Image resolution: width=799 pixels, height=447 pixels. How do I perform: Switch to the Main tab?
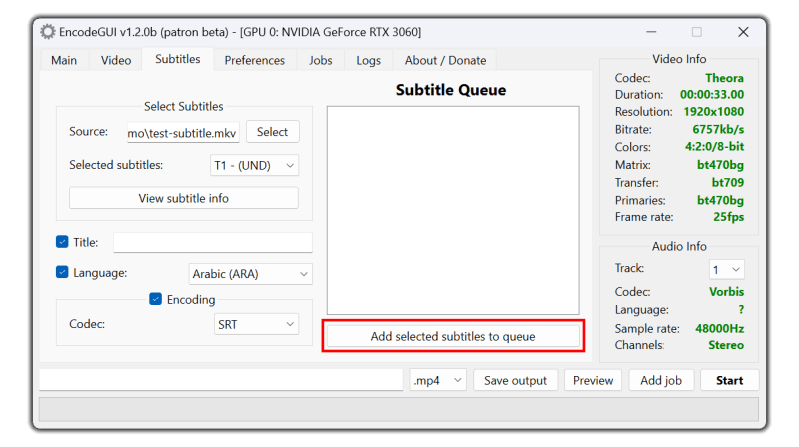(64, 60)
